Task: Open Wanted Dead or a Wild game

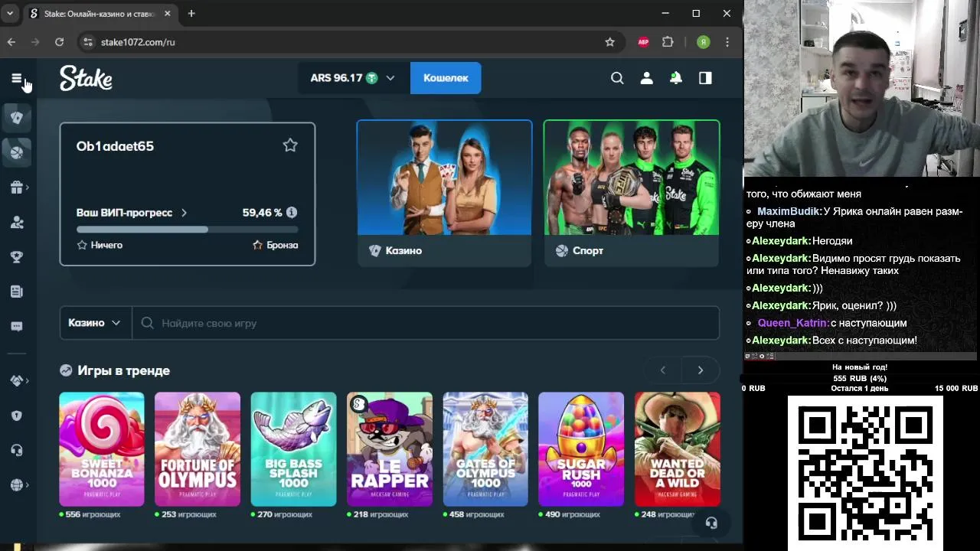Action: [x=678, y=449]
